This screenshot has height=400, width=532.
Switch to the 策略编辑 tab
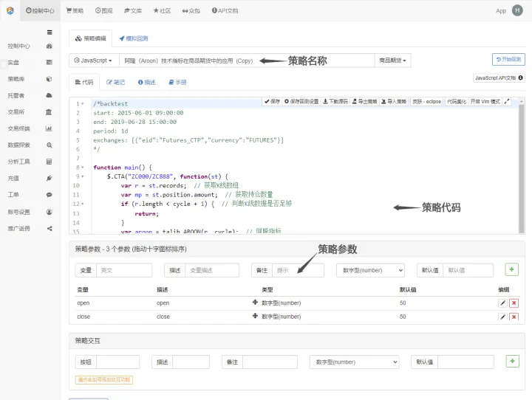[91, 38]
